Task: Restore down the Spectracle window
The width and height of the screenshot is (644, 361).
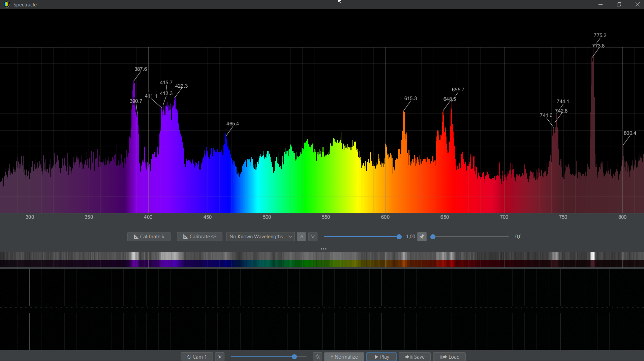Action: coord(619,4)
